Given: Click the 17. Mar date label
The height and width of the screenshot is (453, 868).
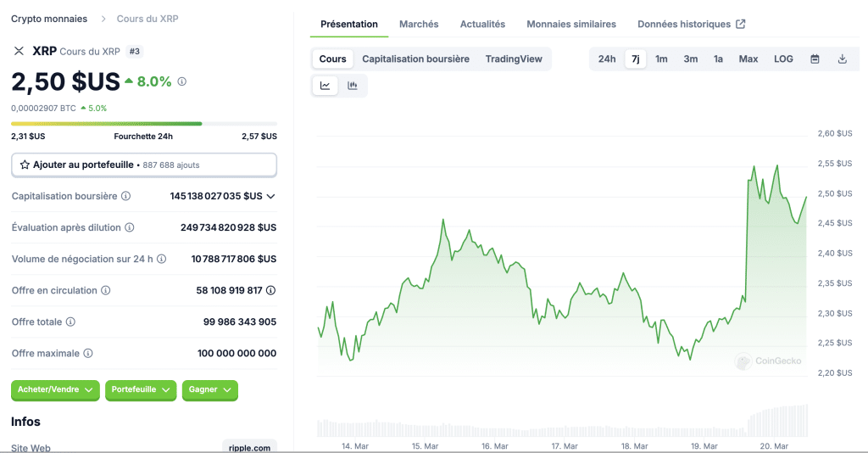Looking at the screenshot, I should 564,446.
